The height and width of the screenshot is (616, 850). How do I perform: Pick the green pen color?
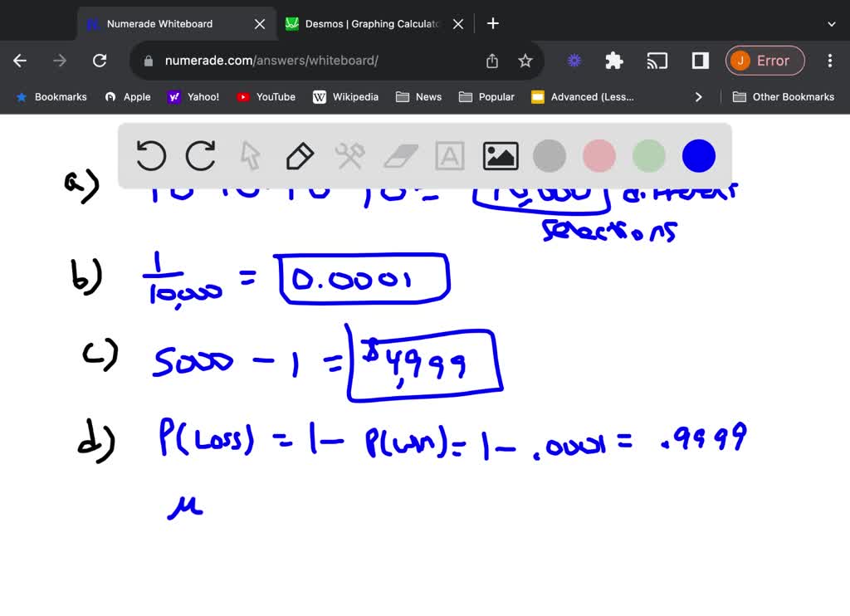pos(649,155)
